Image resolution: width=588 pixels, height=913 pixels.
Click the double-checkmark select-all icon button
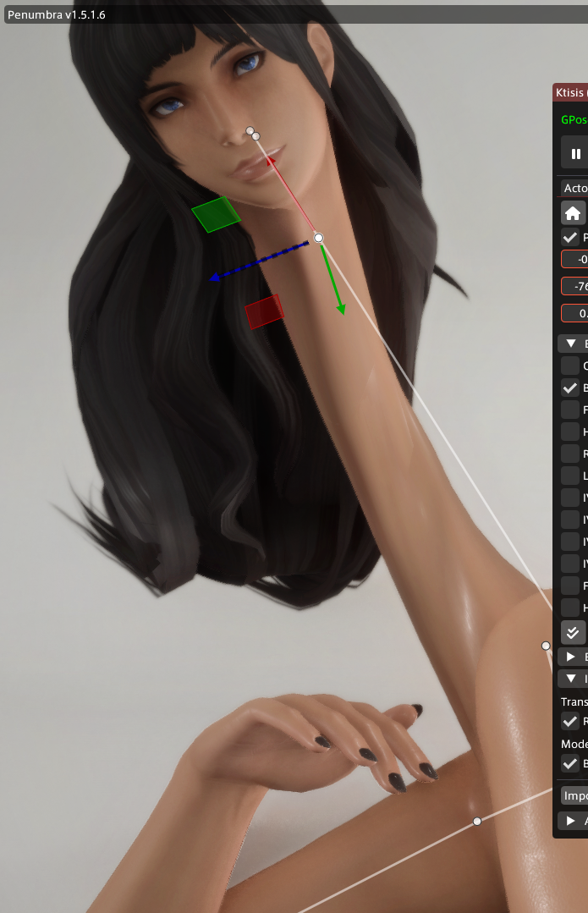[573, 632]
